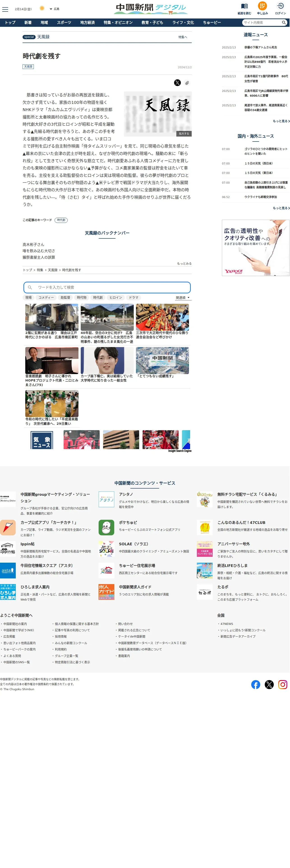Open the 地方経済 nav tab

click(87, 23)
